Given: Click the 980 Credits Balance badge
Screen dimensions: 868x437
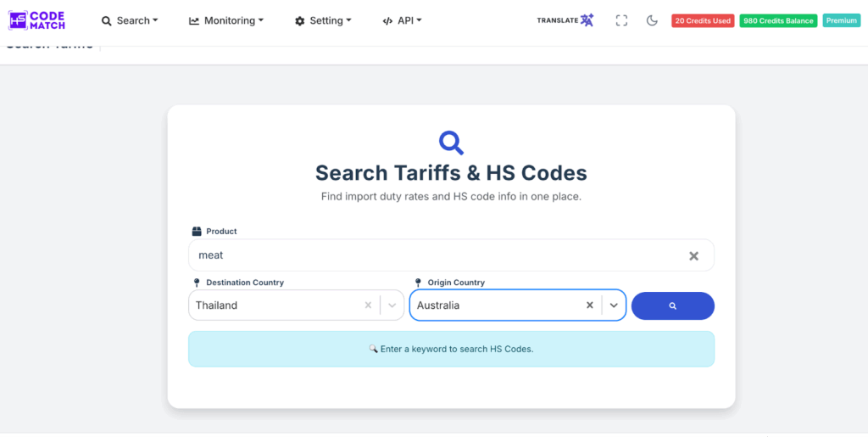Looking at the screenshot, I should (x=777, y=20).
